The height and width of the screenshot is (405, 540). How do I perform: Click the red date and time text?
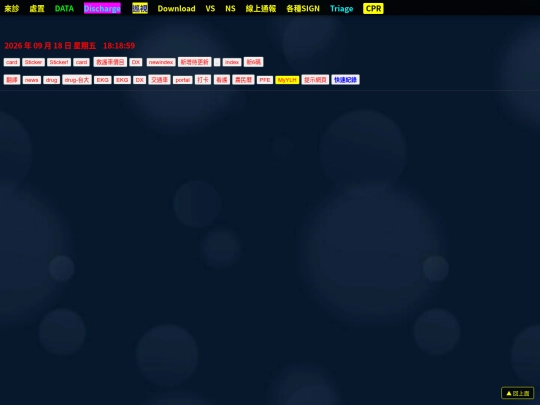point(70,46)
